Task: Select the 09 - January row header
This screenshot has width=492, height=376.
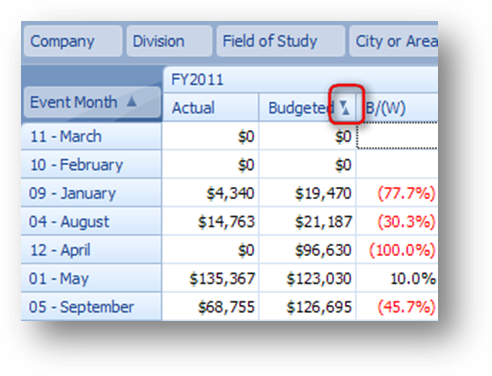Action: pos(91,193)
